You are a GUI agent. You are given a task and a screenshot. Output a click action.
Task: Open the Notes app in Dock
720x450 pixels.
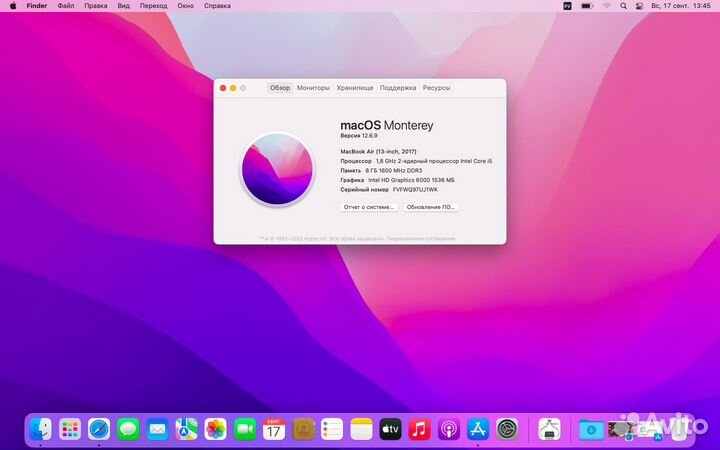coord(361,429)
